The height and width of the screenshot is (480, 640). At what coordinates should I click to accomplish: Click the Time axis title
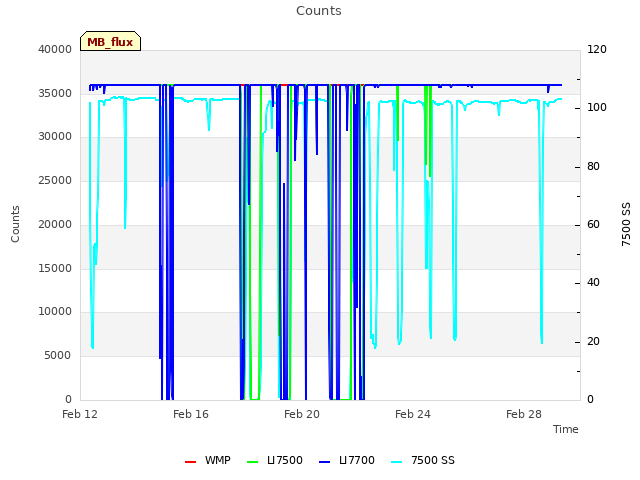[x=566, y=429]
